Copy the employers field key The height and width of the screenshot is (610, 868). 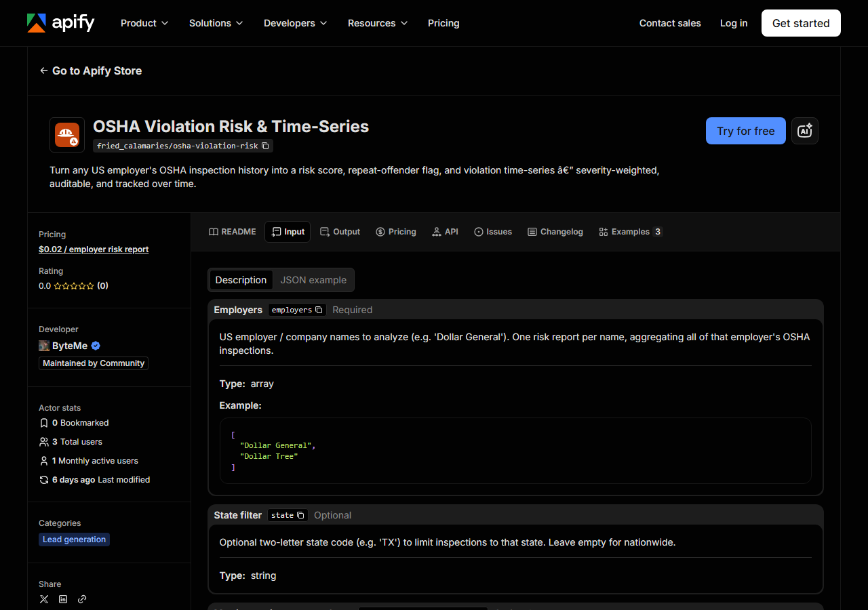coord(319,310)
